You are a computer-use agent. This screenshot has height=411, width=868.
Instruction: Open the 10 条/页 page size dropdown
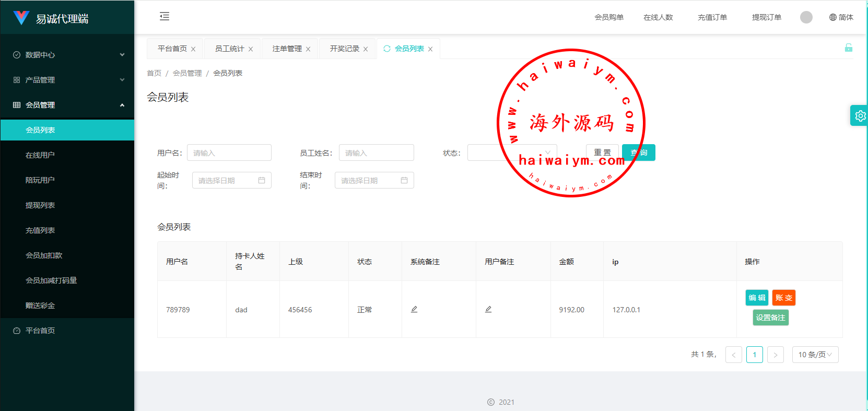[815, 355]
